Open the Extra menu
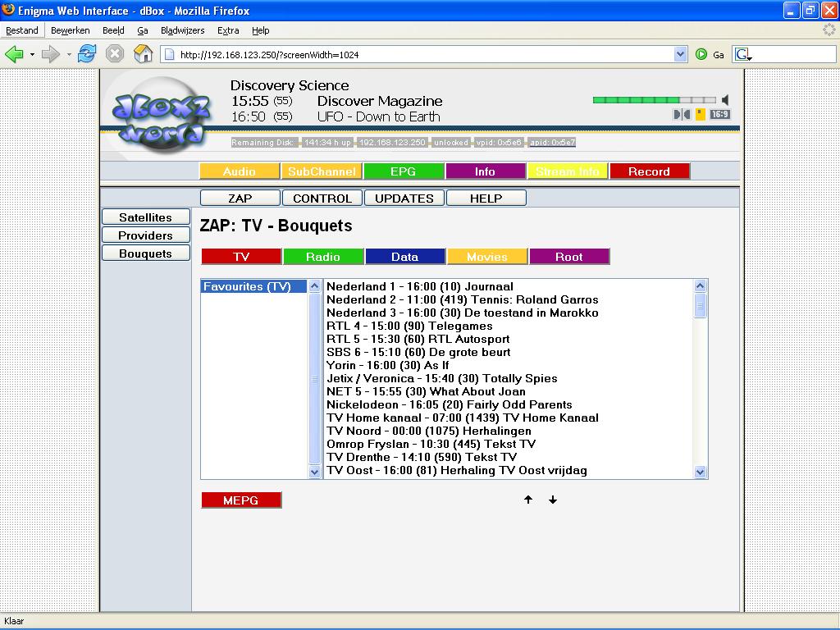The image size is (840, 630). pos(228,30)
